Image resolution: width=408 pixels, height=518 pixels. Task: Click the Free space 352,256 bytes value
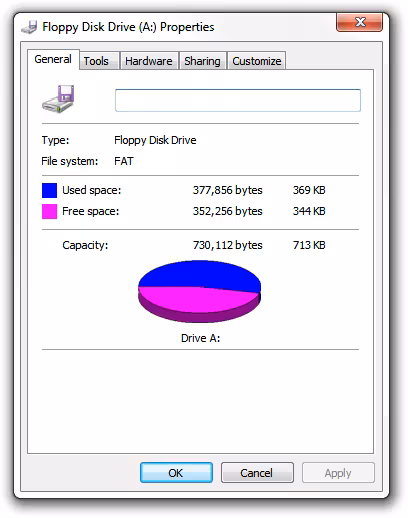(228, 211)
